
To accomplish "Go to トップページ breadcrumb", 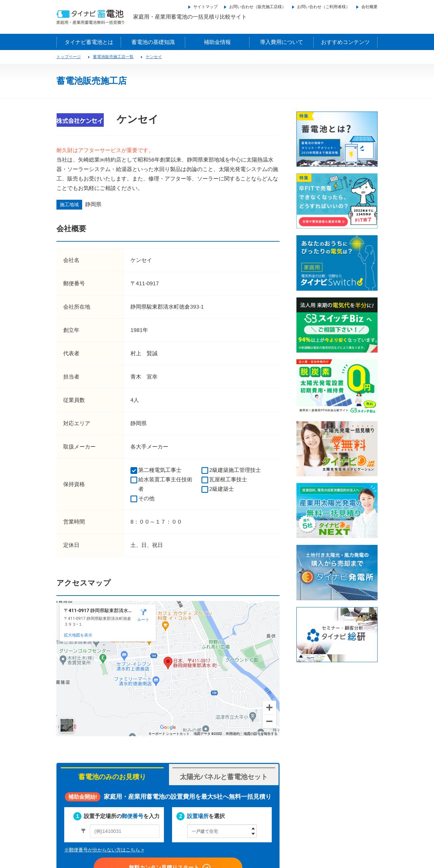I will [x=69, y=57].
